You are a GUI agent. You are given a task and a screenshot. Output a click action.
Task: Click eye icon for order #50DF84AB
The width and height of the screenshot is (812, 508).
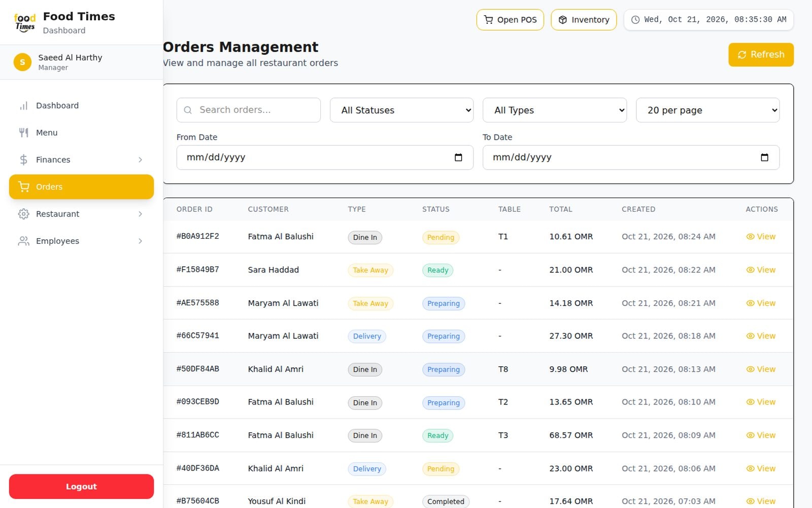(750, 369)
